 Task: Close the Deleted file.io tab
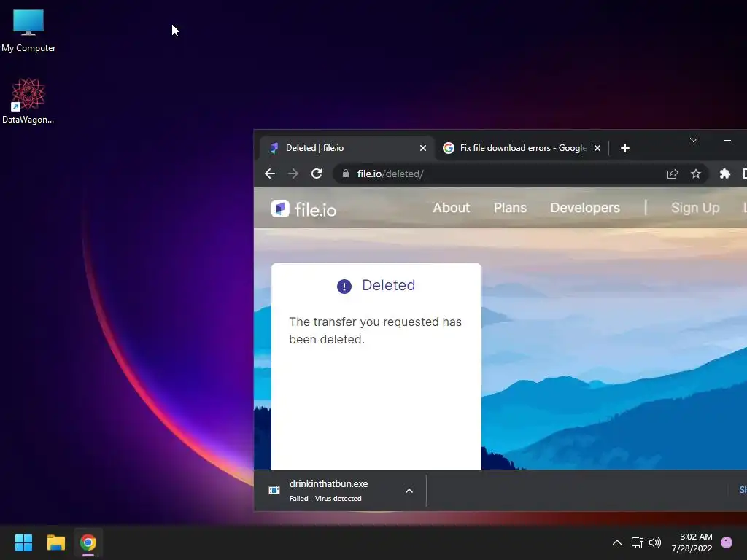422,148
